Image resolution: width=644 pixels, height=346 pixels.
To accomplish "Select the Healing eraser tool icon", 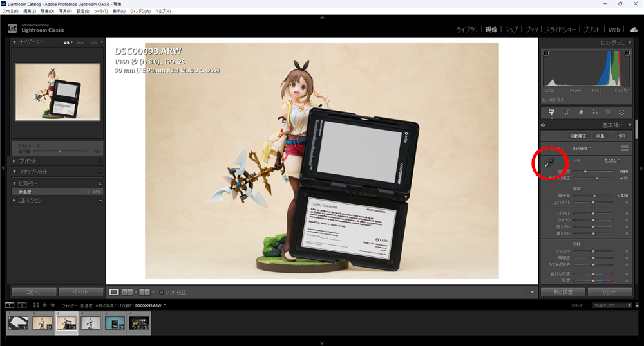I will point(580,112).
